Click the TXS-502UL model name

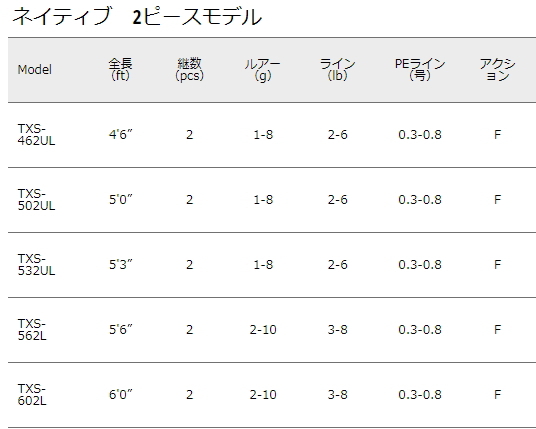[36, 200]
